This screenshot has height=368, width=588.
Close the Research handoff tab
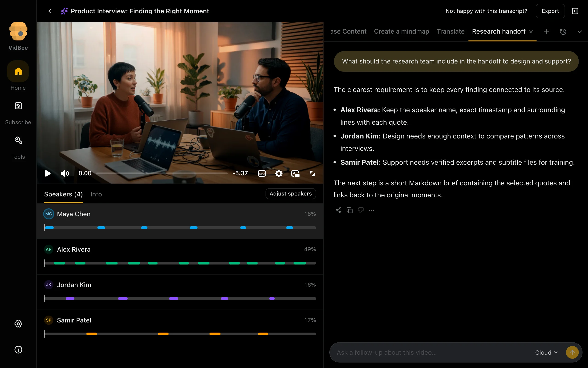click(x=531, y=32)
